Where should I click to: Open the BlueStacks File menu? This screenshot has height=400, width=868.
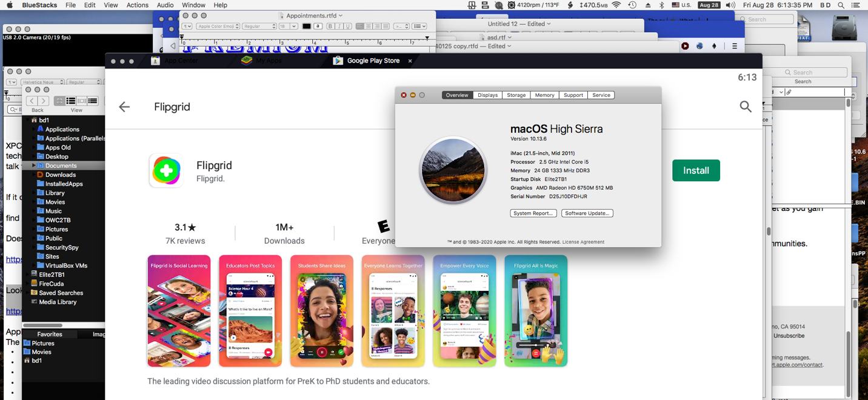coord(70,5)
